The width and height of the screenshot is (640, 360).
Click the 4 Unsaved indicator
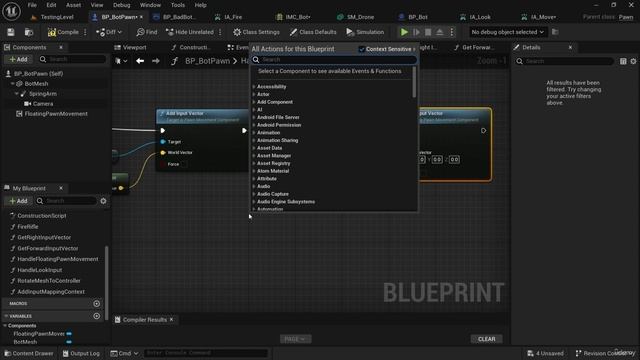(545, 353)
